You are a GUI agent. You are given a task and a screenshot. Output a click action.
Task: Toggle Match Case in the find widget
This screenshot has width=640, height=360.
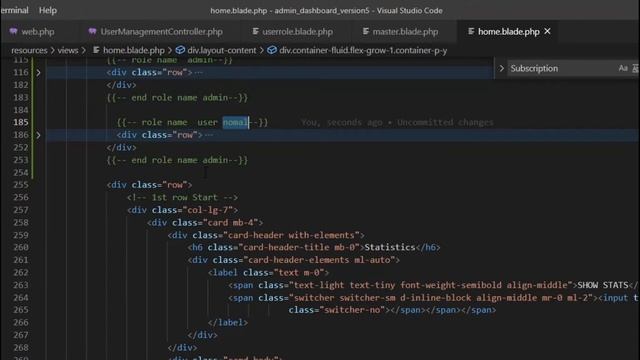623,69
